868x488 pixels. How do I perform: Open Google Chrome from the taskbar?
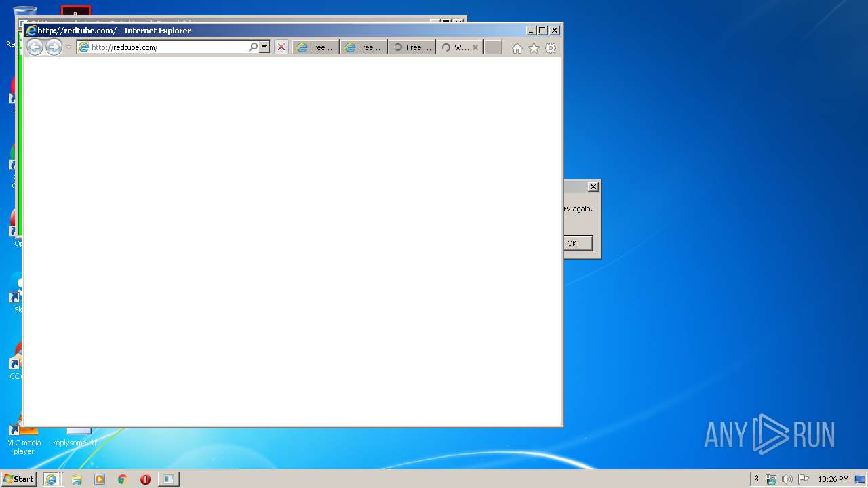click(122, 479)
